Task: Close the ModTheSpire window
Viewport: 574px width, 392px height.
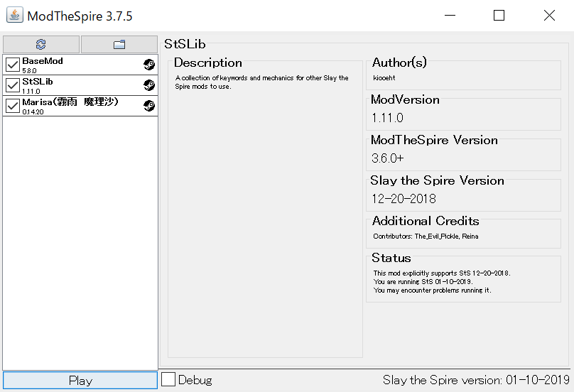Action: (549, 16)
